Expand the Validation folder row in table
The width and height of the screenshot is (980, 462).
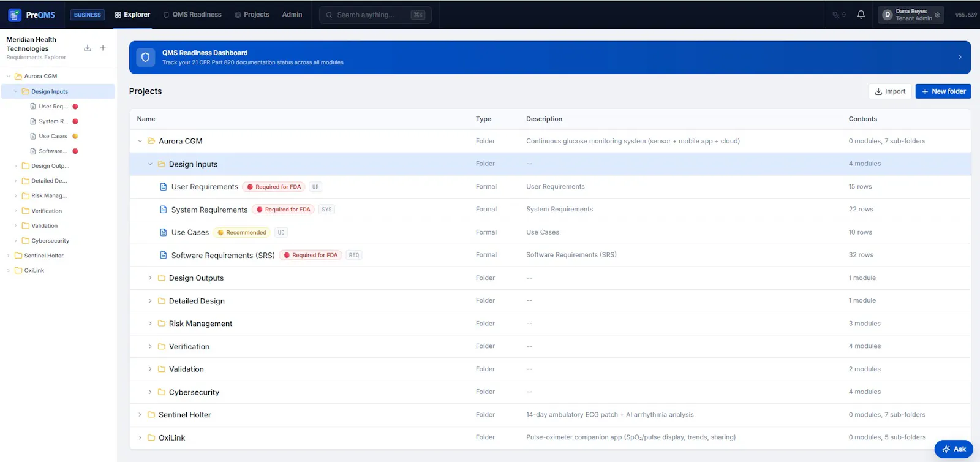point(150,369)
